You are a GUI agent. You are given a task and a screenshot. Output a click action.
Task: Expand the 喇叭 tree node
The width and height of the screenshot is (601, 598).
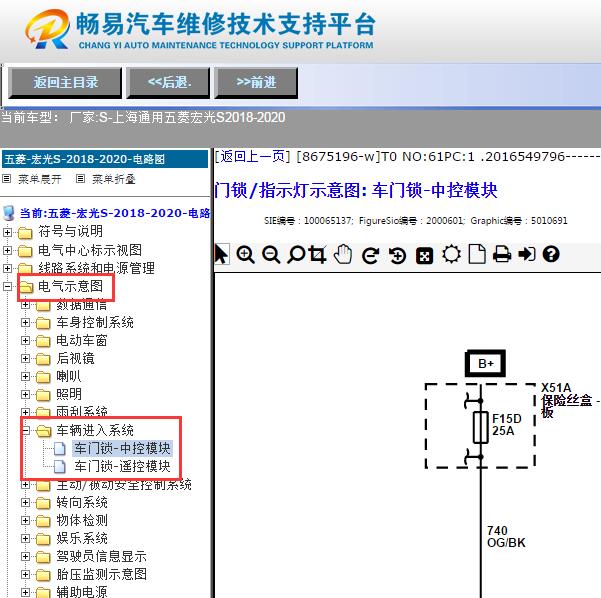click(25, 376)
